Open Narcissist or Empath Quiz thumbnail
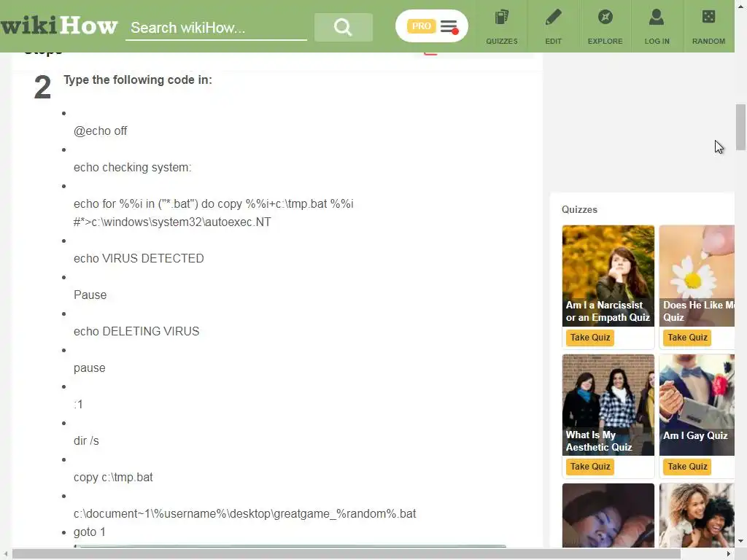Image resolution: width=747 pixels, height=560 pixels. click(608, 276)
